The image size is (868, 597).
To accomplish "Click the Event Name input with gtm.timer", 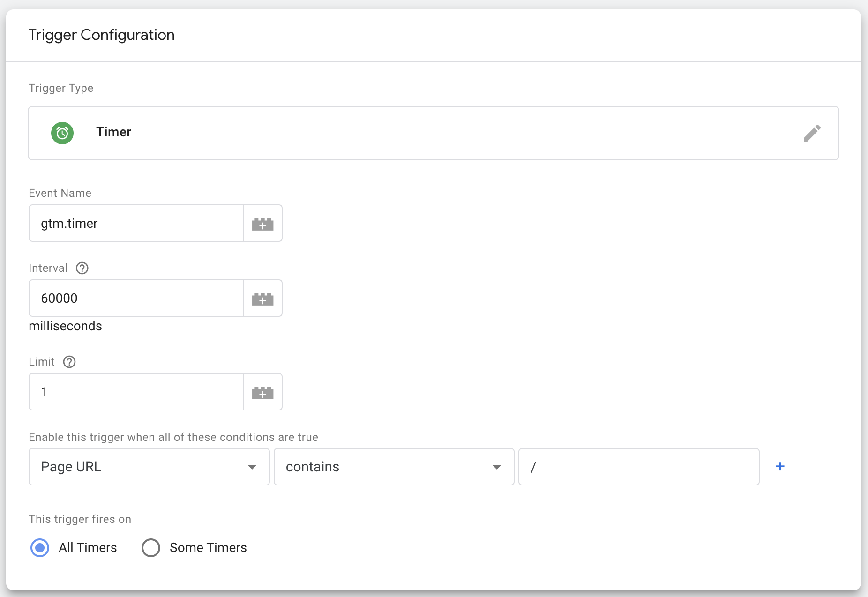I will coord(136,223).
